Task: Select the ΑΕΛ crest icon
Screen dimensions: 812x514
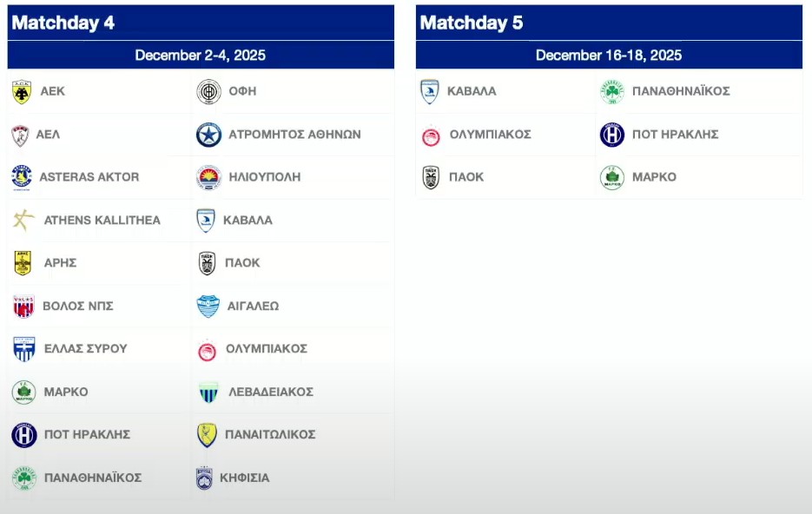Action: (21, 135)
